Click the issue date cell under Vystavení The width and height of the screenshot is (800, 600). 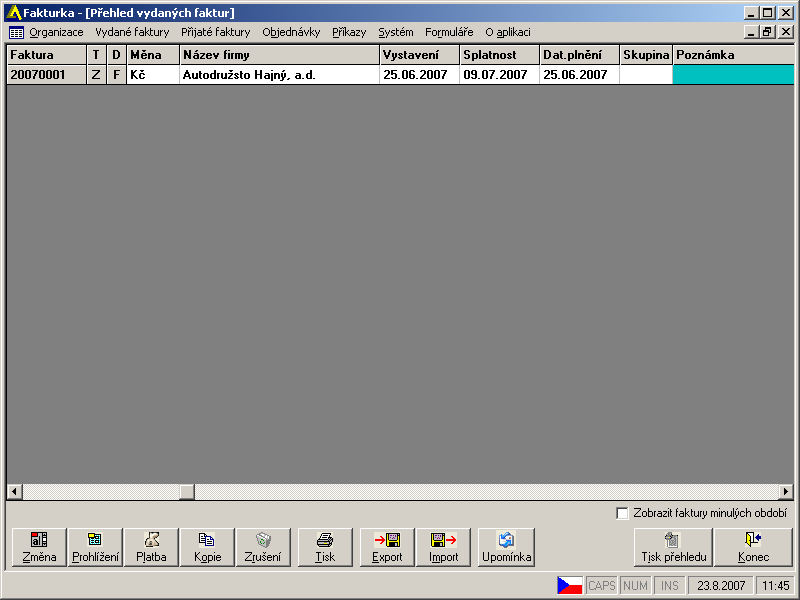(419, 75)
